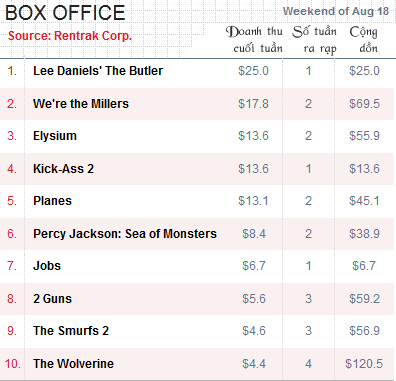The height and width of the screenshot is (381, 396).
Task: Click The Wolverine's $120.5 cumulative total
Action: coord(364,364)
